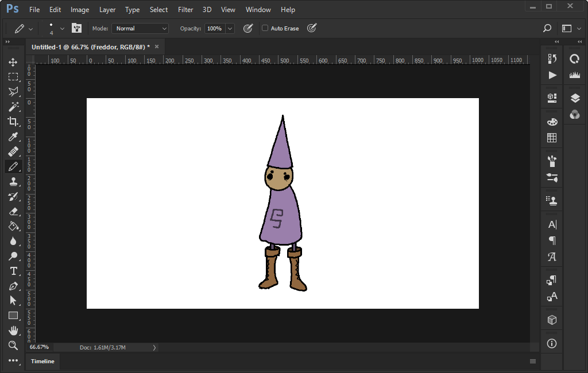The width and height of the screenshot is (588, 373).
Task: Activate the Horizontal Type tool
Action: tap(13, 271)
